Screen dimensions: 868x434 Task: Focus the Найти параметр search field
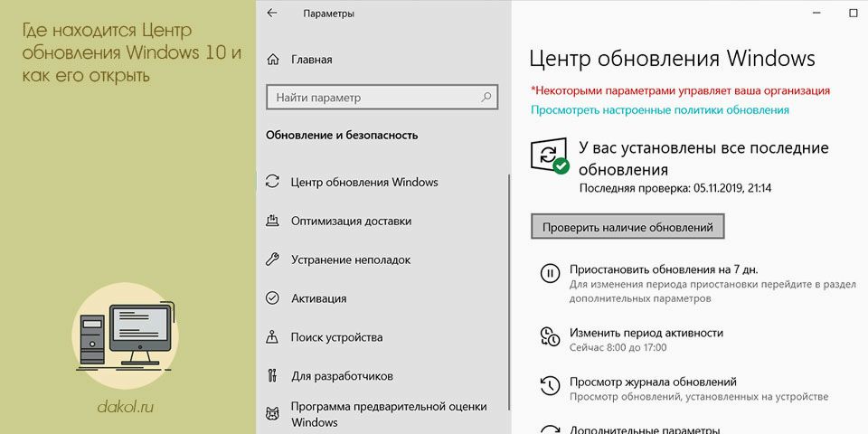click(382, 98)
